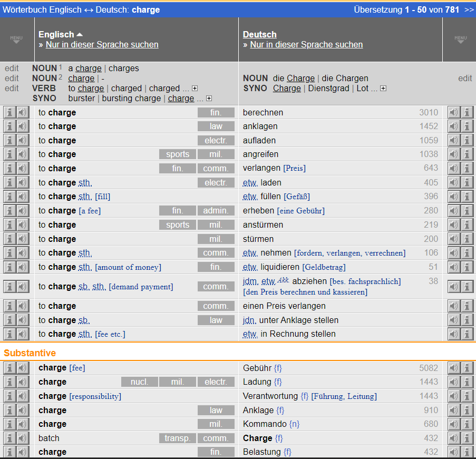Select the word 'berechnen'
Viewport: 476px width, 459px height.
tap(263, 112)
